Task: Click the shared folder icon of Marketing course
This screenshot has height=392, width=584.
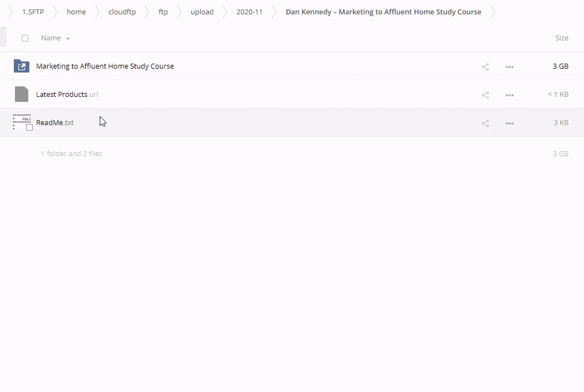Action: click(x=22, y=66)
